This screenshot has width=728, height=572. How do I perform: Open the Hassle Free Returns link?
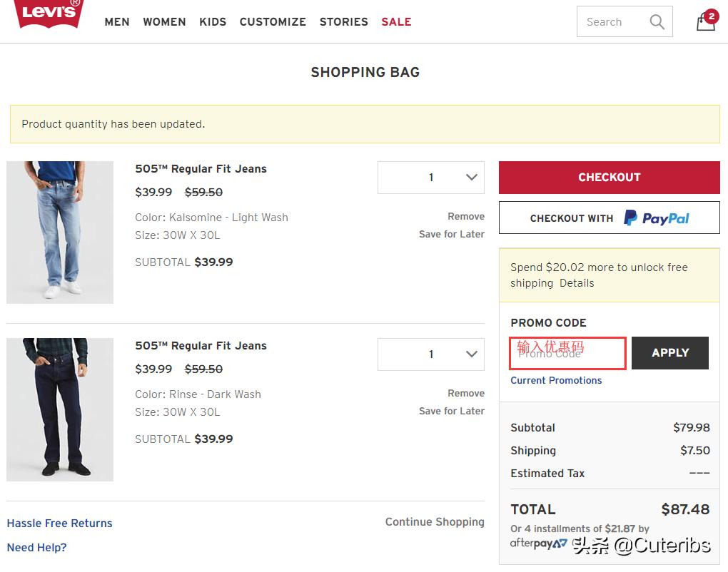point(59,524)
